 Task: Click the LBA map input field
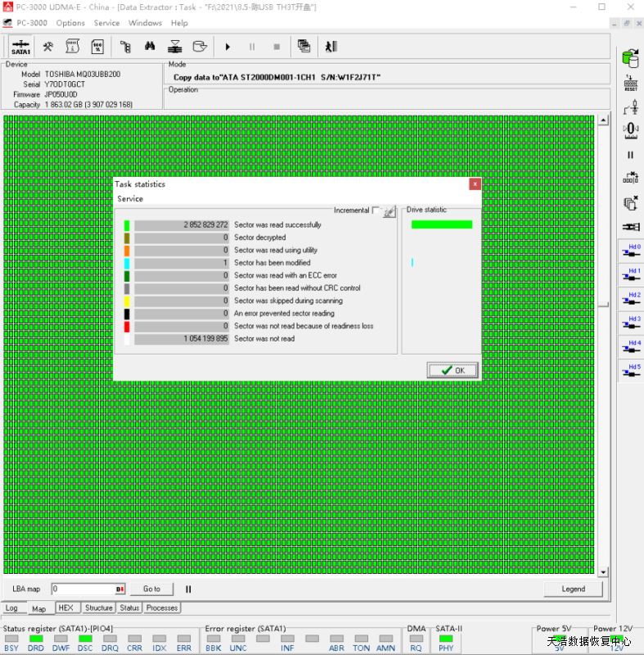tap(82, 589)
